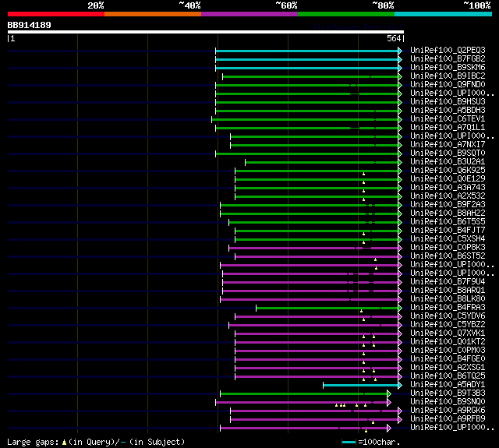Click the yellow gap marker under the B4FRA3 row
This screenshot has height=448, width=499.
(x=361, y=311)
